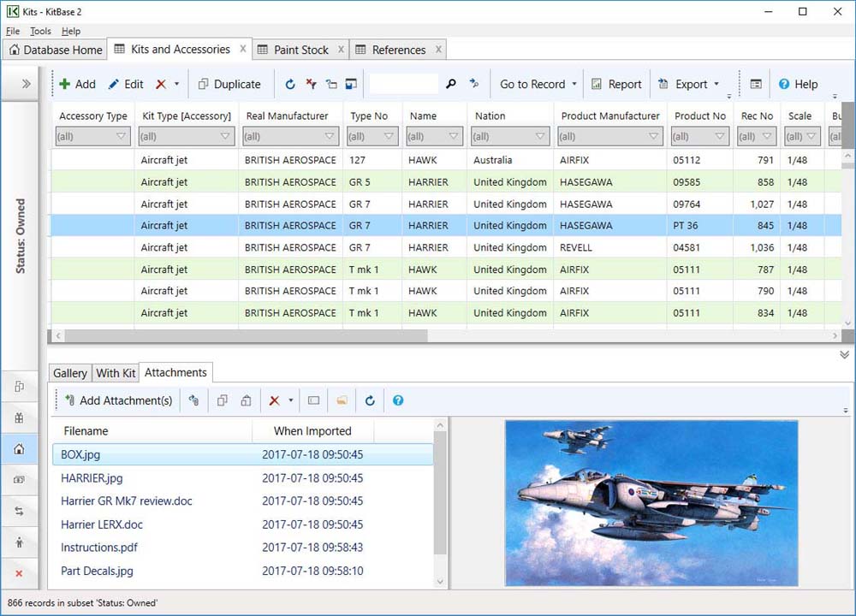856x616 pixels.
Task: Click the sidebar gift box icon
Action: [19, 418]
